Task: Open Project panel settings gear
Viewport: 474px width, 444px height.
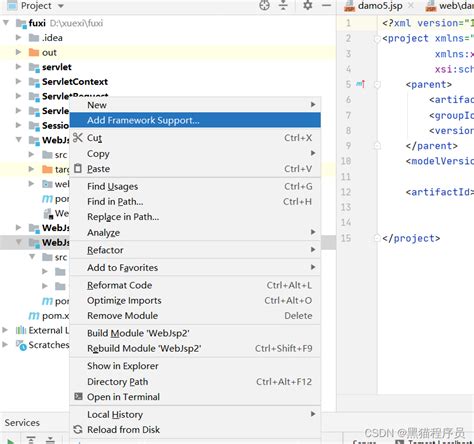Action: pyautogui.click(x=307, y=5)
